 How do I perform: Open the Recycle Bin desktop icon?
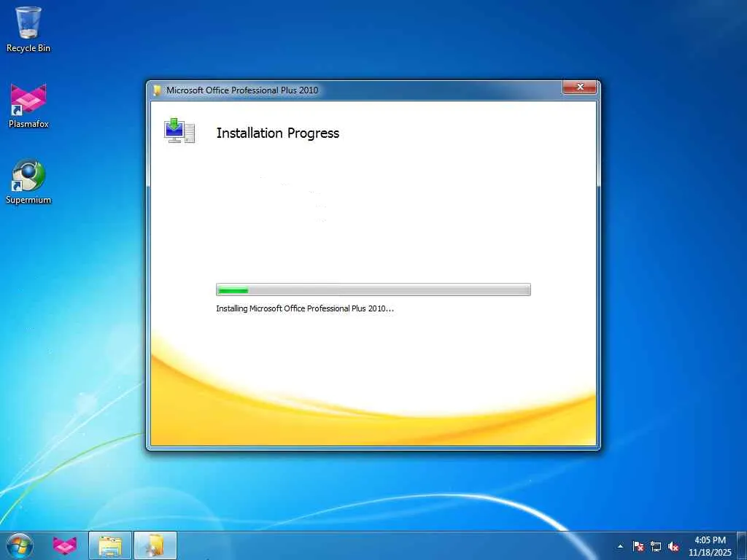[x=28, y=28]
